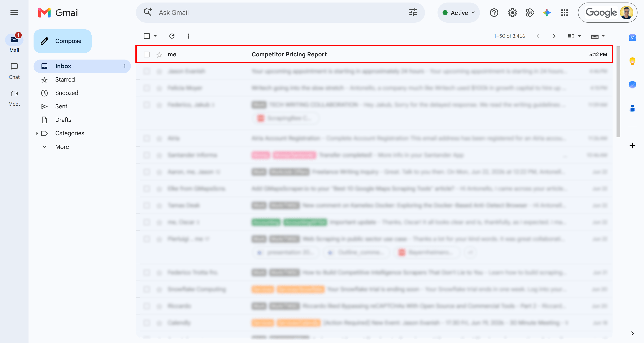The height and width of the screenshot is (343, 644).
Task: Click Get add-ons plus icon
Action: pos(632,146)
